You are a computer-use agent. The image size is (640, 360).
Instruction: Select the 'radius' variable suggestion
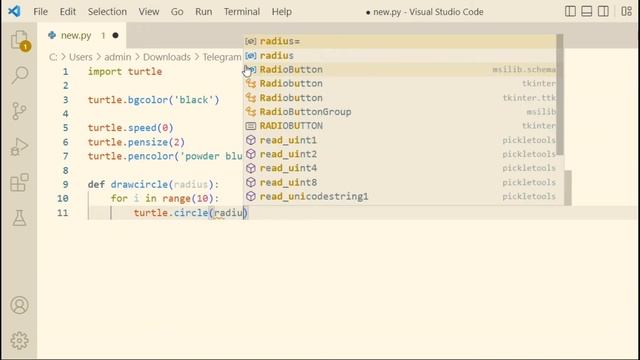[x=400, y=56]
